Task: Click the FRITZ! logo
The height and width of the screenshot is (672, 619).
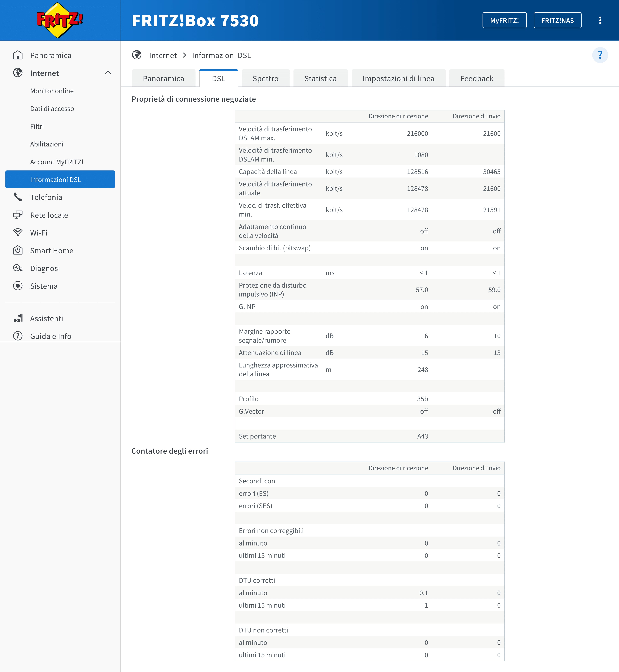Action: (x=60, y=20)
